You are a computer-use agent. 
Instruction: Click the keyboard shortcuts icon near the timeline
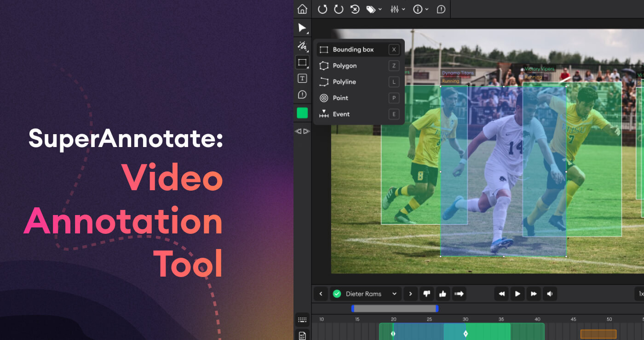(x=302, y=319)
